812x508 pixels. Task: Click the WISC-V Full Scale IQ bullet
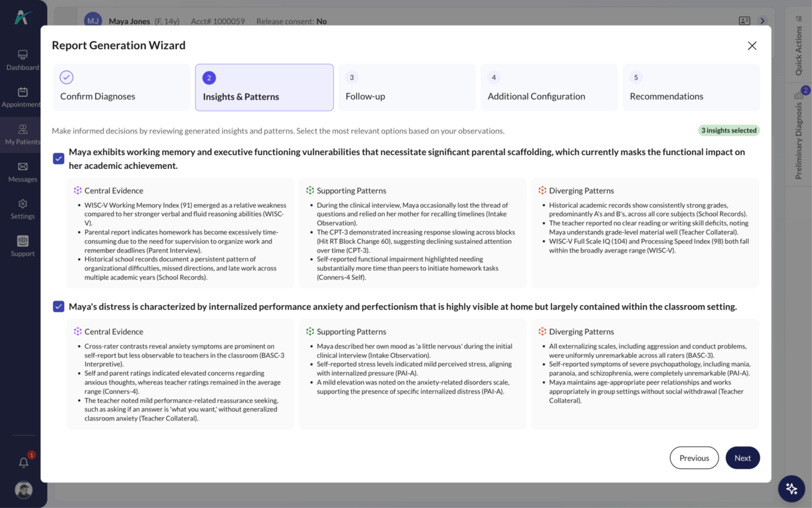click(x=649, y=246)
